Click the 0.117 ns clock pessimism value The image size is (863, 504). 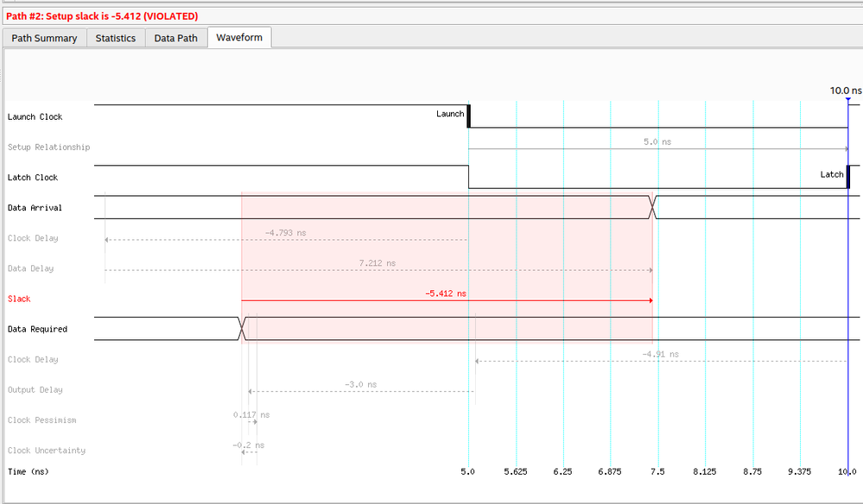[251, 414]
